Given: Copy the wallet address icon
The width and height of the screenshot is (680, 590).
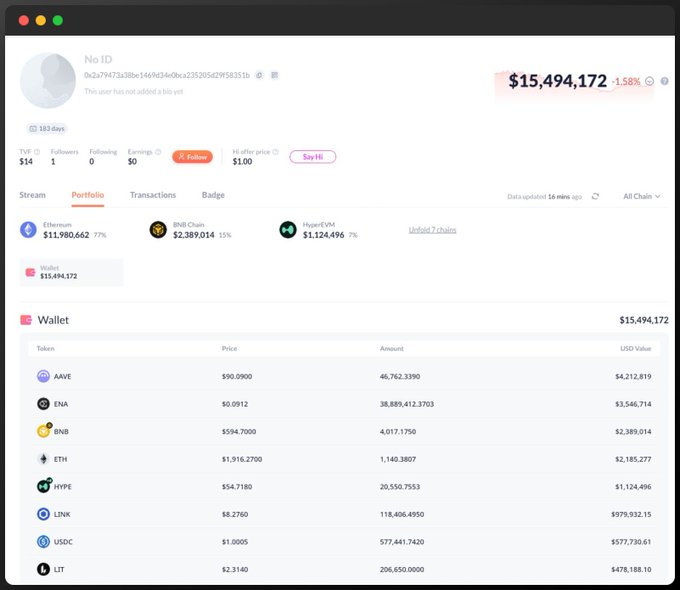Looking at the screenshot, I should pyautogui.click(x=259, y=75).
